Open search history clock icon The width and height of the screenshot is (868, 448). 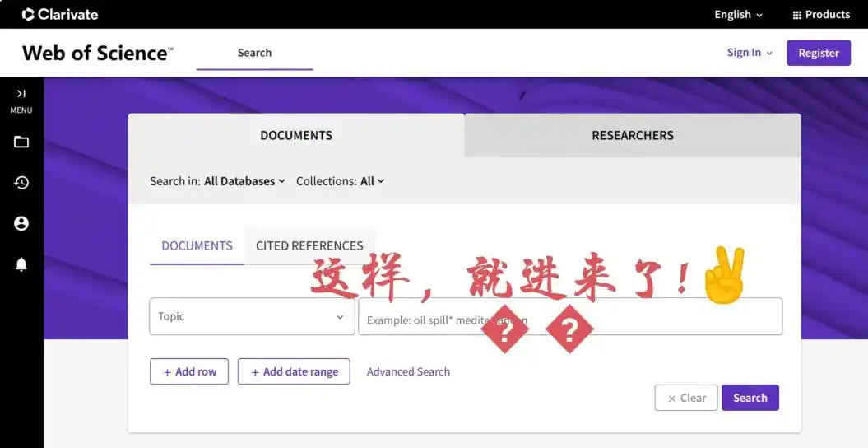tap(21, 183)
